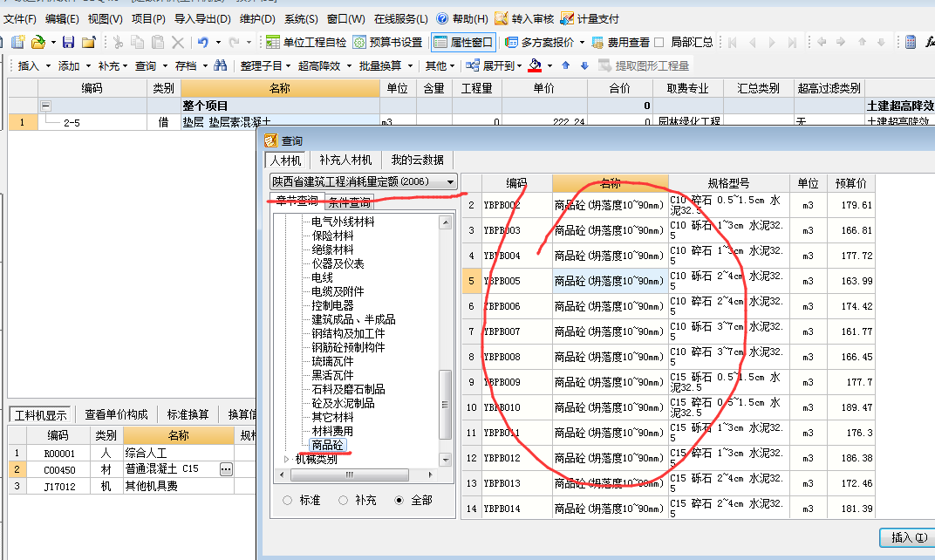Screen dimensions: 935x560
Task: Select the 补充 radio button
Action: click(x=343, y=501)
